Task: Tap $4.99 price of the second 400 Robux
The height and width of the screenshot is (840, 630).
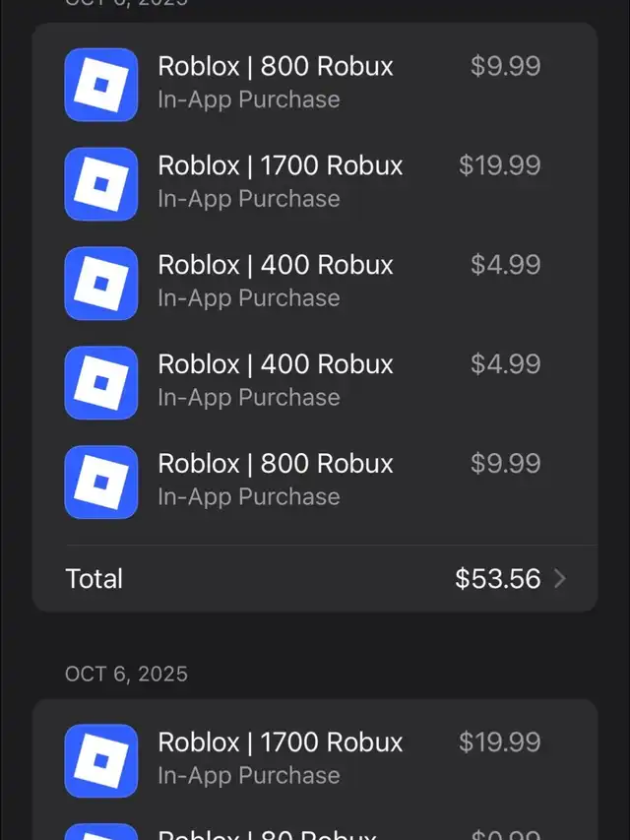Action: pos(505,364)
